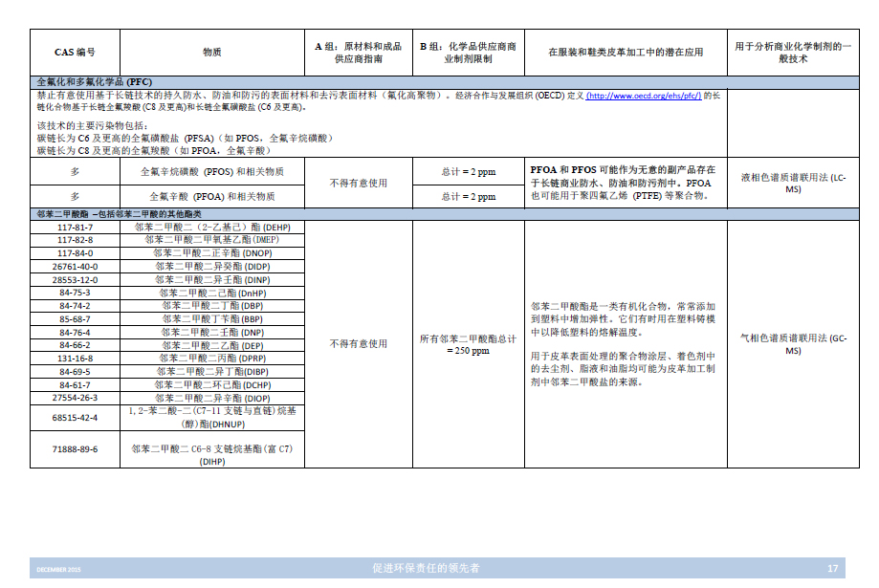Select the "物质" column header cell

[x=211, y=52]
